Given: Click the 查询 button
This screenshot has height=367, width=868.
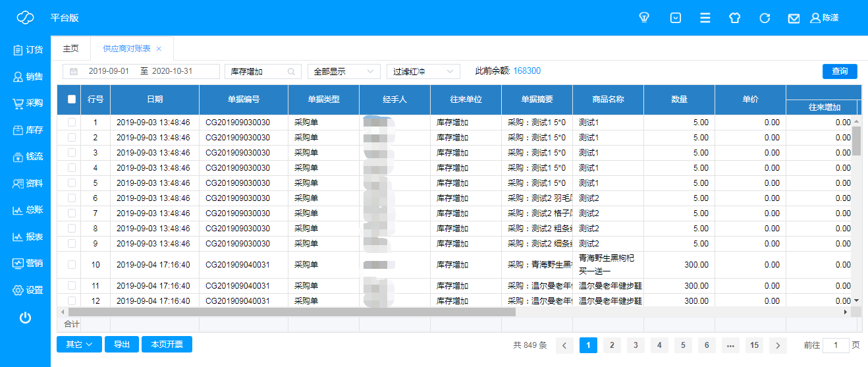Looking at the screenshot, I should click(x=839, y=71).
